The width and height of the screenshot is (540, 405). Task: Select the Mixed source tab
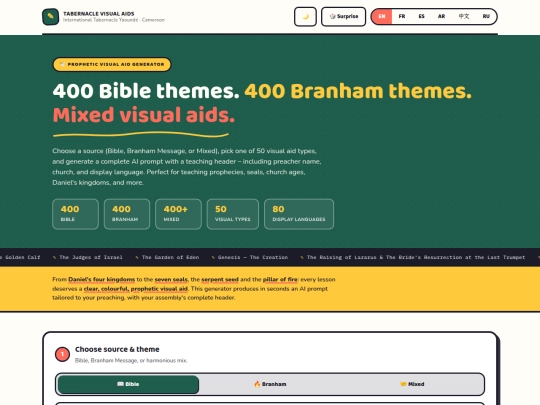click(x=412, y=384)
